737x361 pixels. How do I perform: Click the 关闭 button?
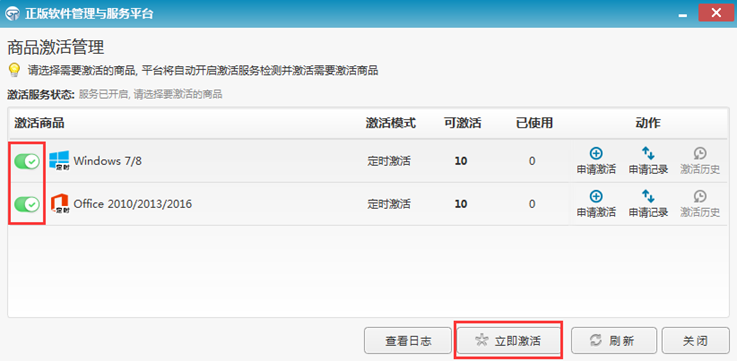(x=695, y=341)
